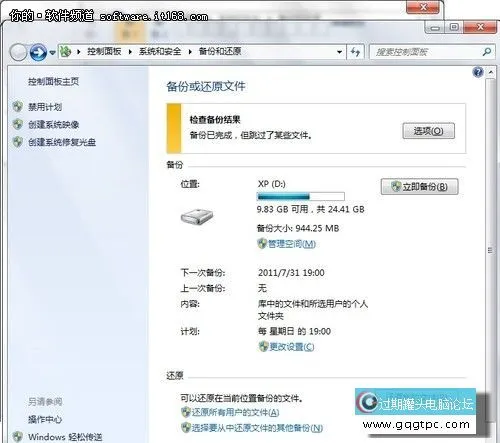The image size is (500, 443).
Task: Click the 2011/7/31 19:00 next backup value
Action: coord(291,273)
